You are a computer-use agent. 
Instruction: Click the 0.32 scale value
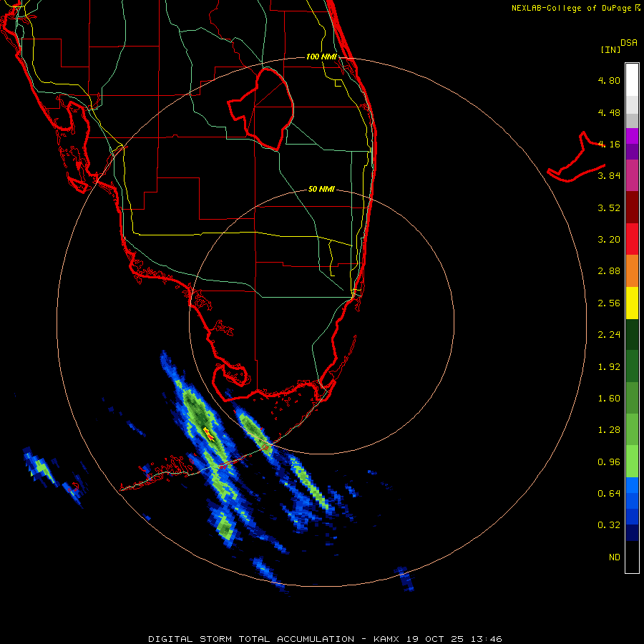[609, 525]
